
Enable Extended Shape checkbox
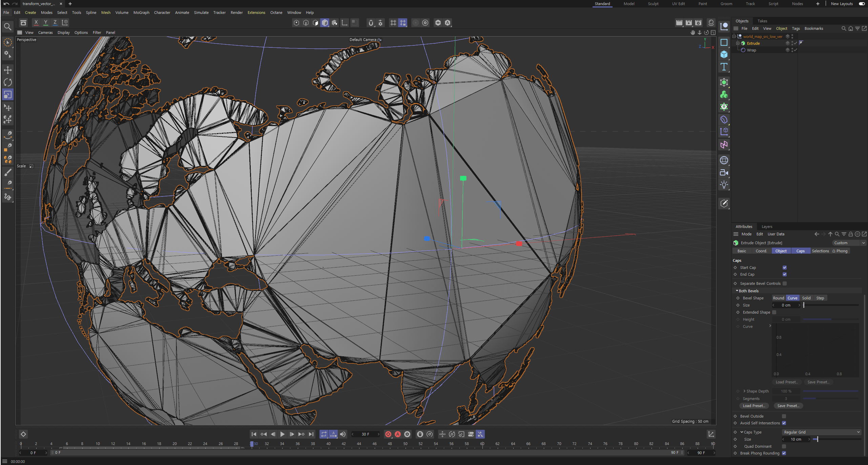click(774, 312)
